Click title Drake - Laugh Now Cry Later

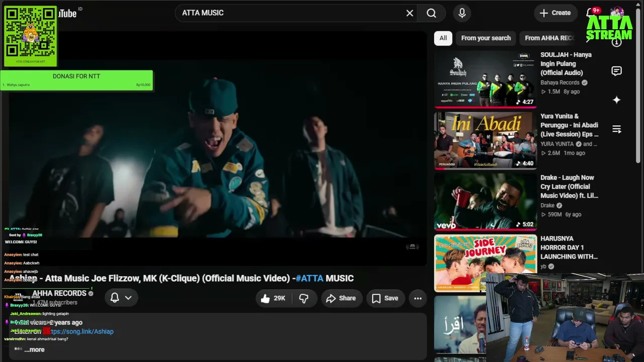pyautogui.click(x=569, y=187)
